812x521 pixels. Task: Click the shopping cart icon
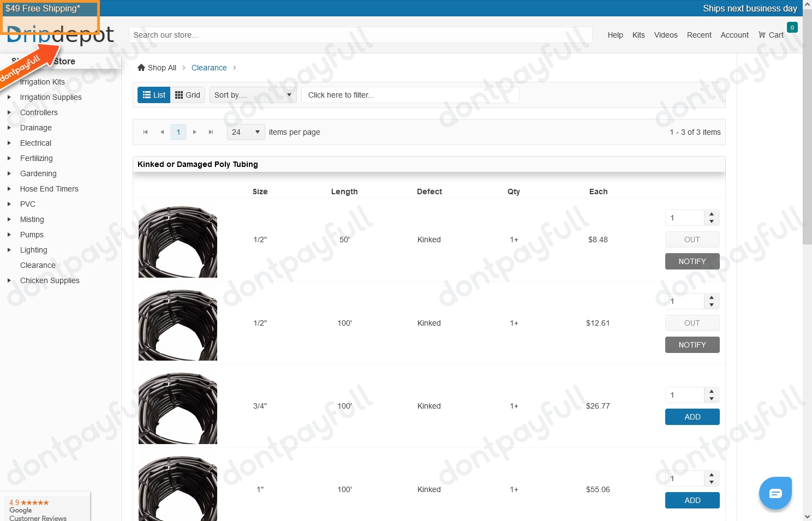click(762, 35)
